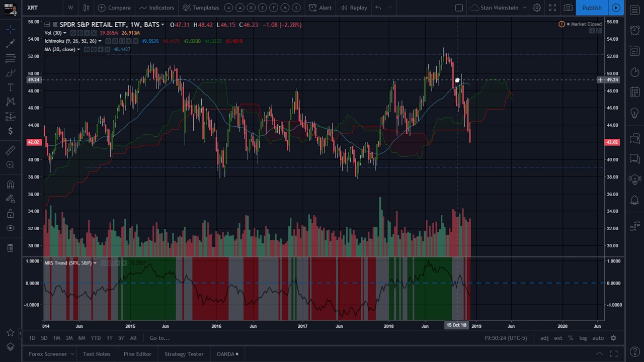Open chart properties gear in top toolbar

click(x=537, y=8)
